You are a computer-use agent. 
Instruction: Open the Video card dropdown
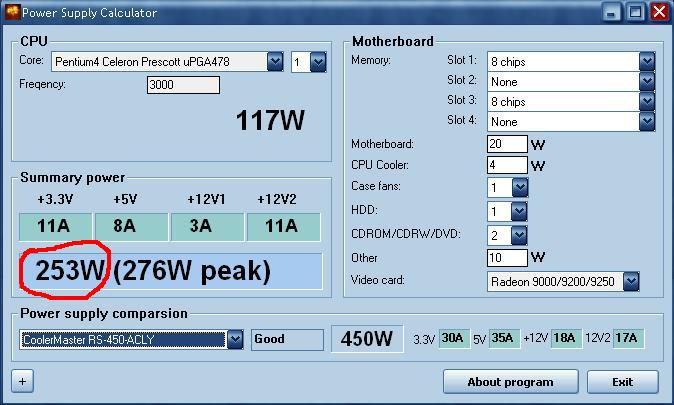click(x=630, y=281)
